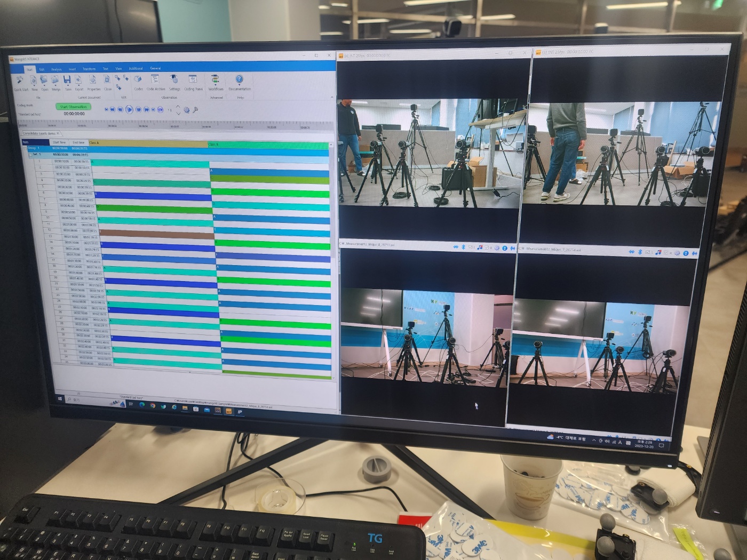Click the gear icon in Miqus_8 video bar
Viewport: 747px width, 560px height.
496,248
